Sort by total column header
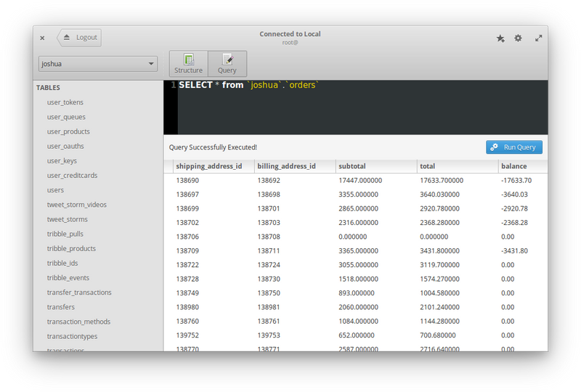 click(x=458, y=166)
